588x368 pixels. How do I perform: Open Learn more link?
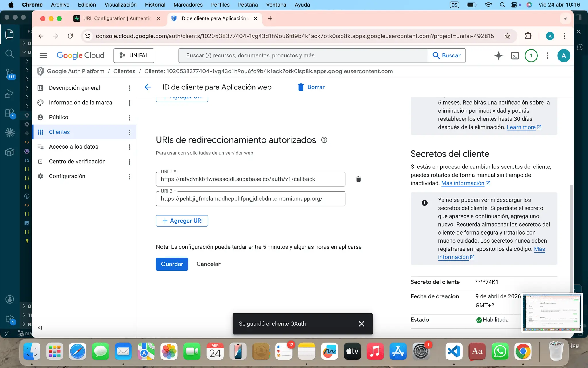click(x=524, y=127)
